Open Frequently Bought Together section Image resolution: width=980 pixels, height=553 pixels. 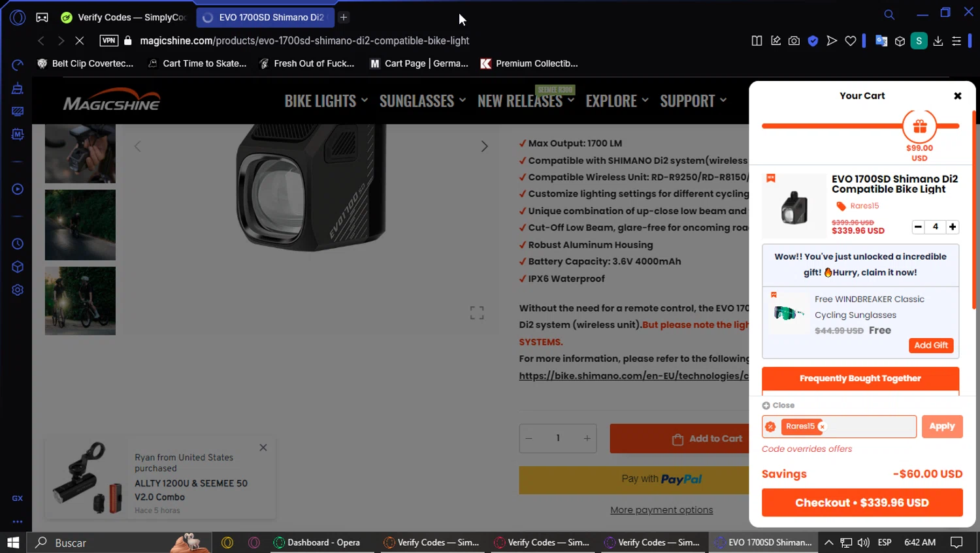point(860,379)
